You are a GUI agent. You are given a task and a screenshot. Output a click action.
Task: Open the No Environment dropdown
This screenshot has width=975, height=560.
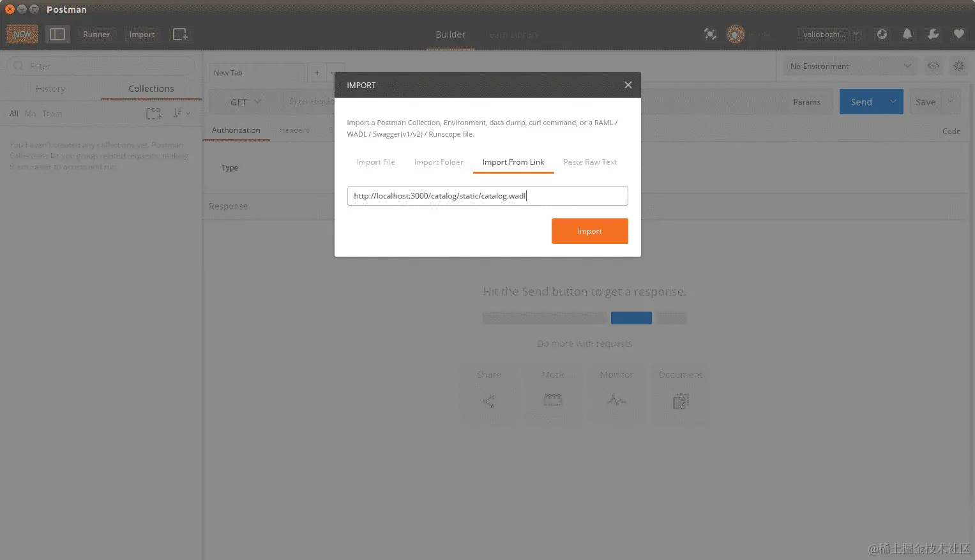tap(850, 66)
